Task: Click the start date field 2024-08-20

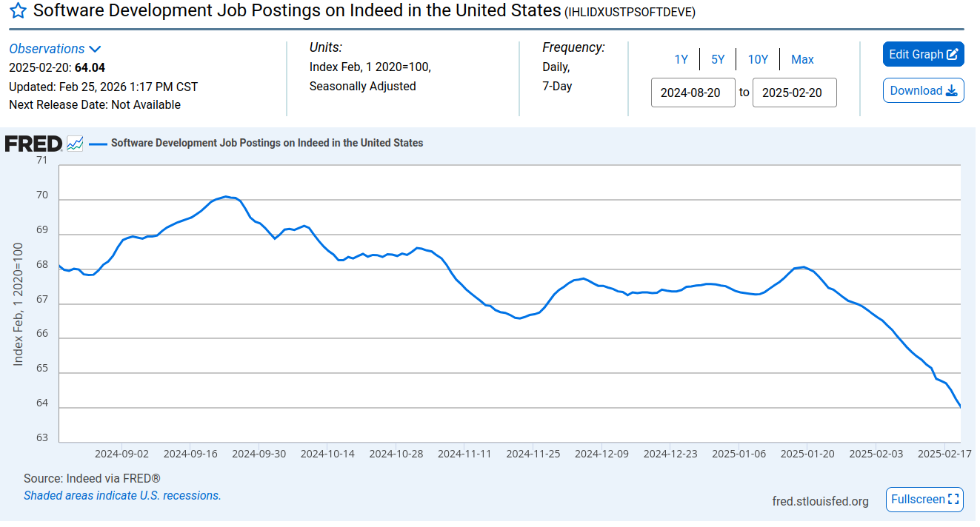Action: tap(693, 93)
